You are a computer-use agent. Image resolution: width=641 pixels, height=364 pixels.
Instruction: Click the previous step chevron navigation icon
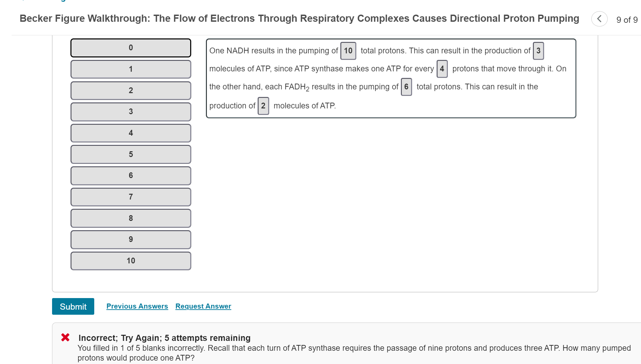599,19
